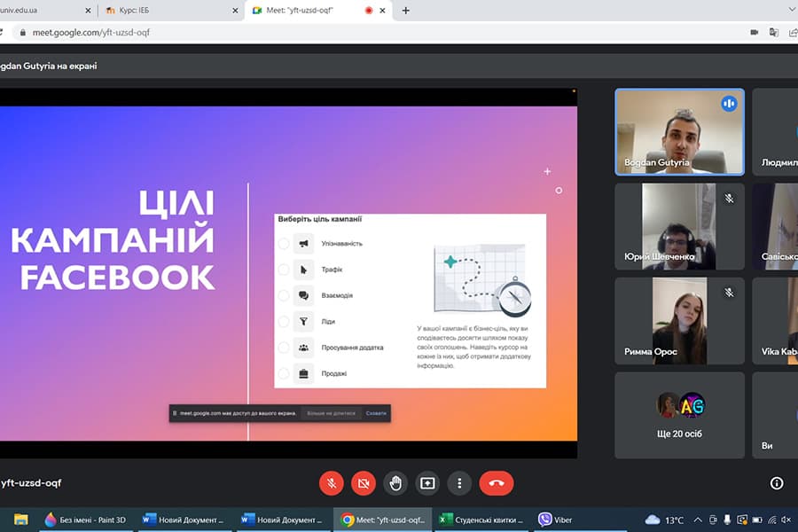Click the map and compass illustration
Screen dimensions: 798x532
[x=481, y=280]
